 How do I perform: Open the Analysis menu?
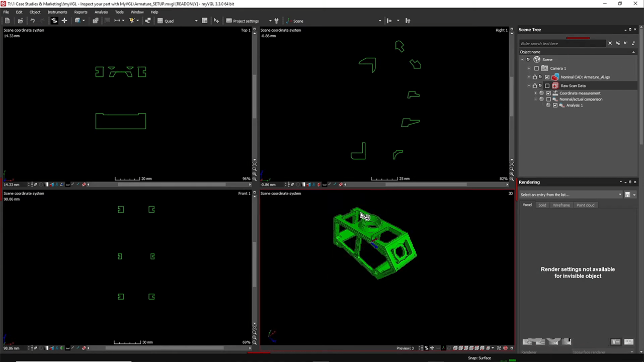coord(101,12)
